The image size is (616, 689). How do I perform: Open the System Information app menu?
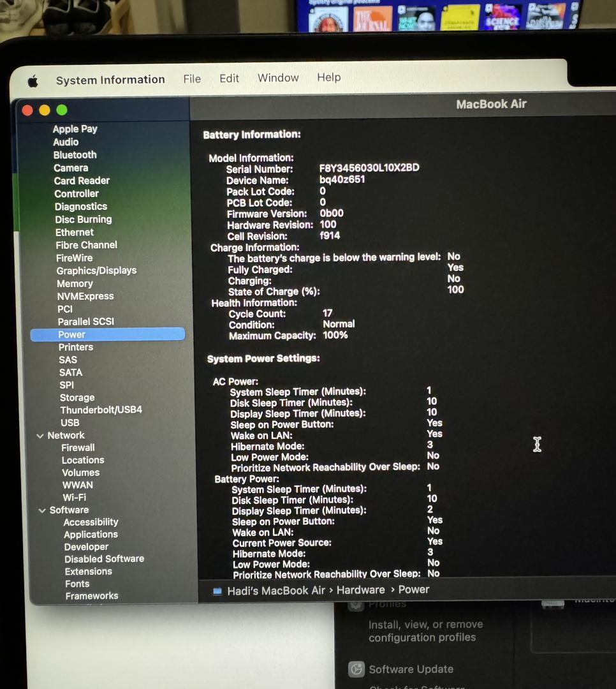pyautogui.click(x=110, y=80)
